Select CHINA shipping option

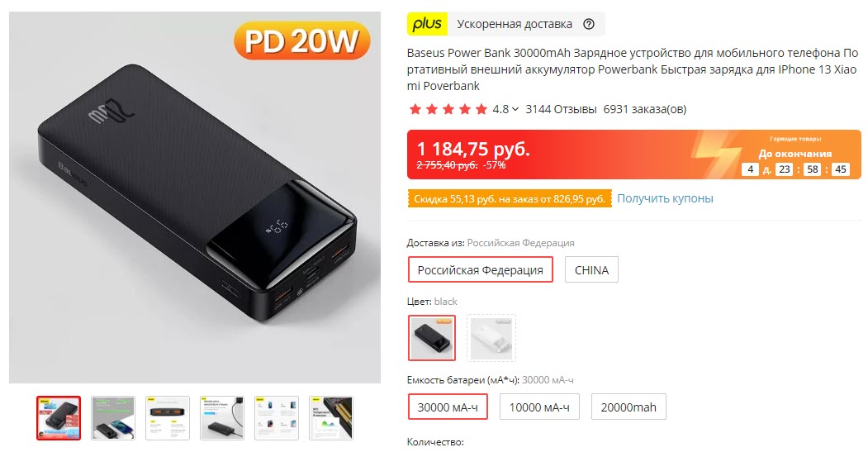click(591, 269)
